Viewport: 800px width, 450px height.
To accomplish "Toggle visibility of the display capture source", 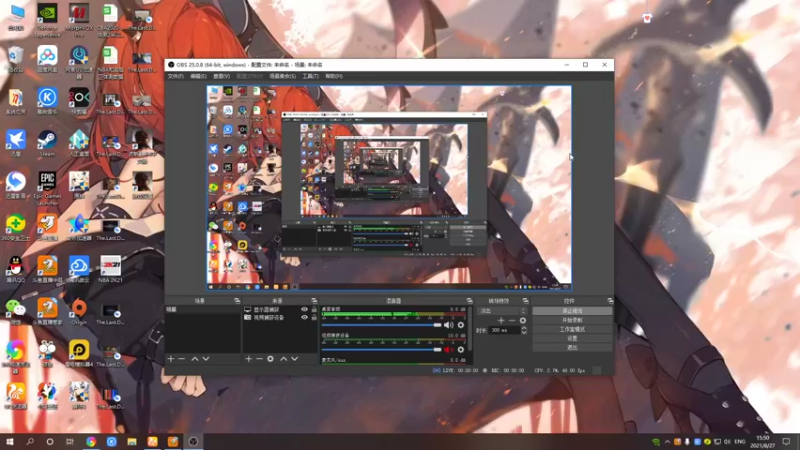I will tap(305, 310).
